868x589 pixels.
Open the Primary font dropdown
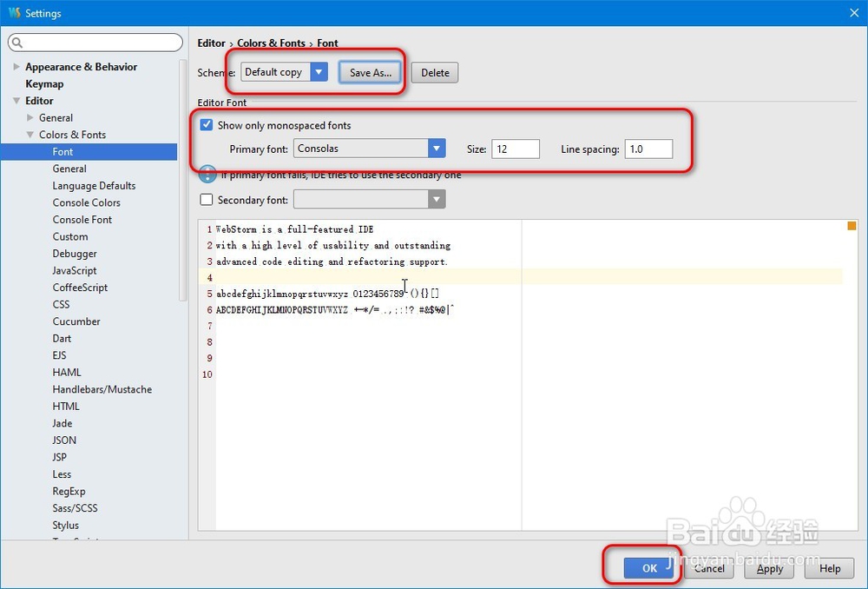[x=437, y=149]
